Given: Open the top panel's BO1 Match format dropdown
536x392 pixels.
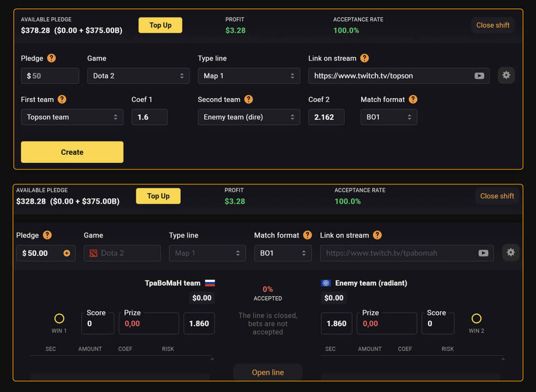Looking at the screenshot, I should [388, 117].
